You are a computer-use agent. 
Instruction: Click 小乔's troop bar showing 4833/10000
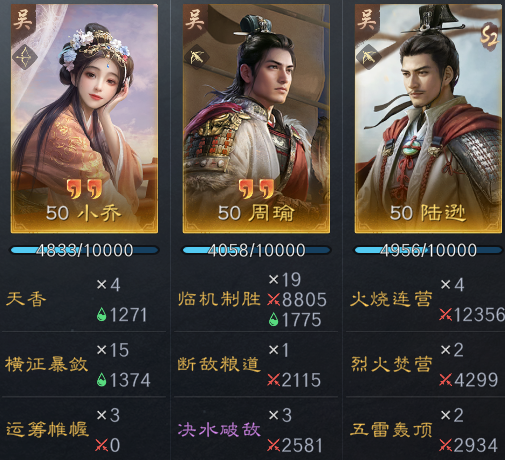pyautogui.click(x=84, y=250)
